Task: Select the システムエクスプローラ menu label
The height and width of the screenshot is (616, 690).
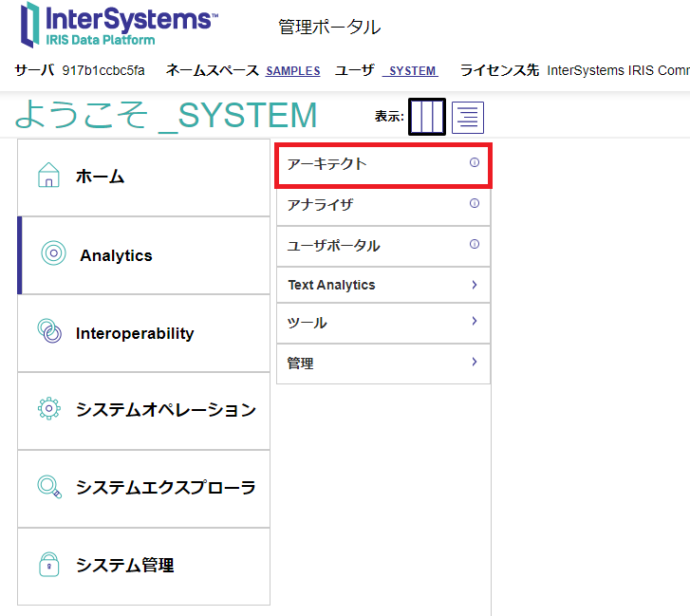Action: pyautogui.click(x=166, y=488)
